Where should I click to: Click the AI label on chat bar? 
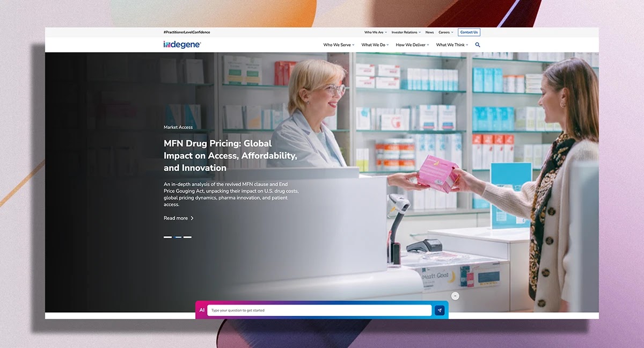click(202, 310)
